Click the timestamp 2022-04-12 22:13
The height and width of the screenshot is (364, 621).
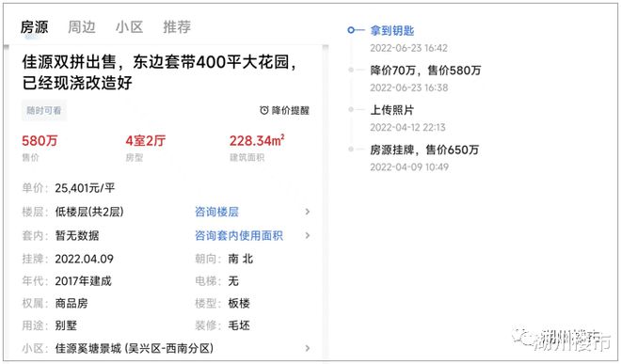tap(407, 128)
